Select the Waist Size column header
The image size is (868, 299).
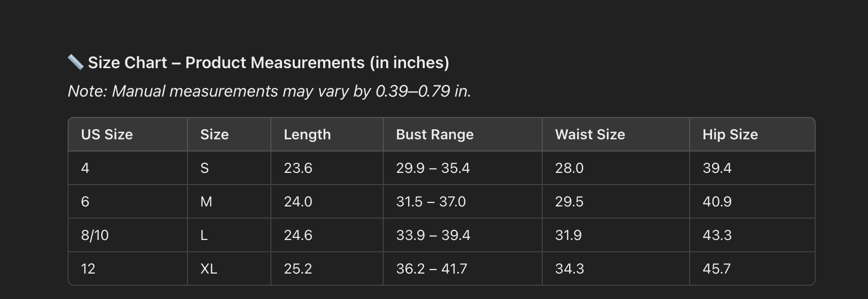point(616,134)
